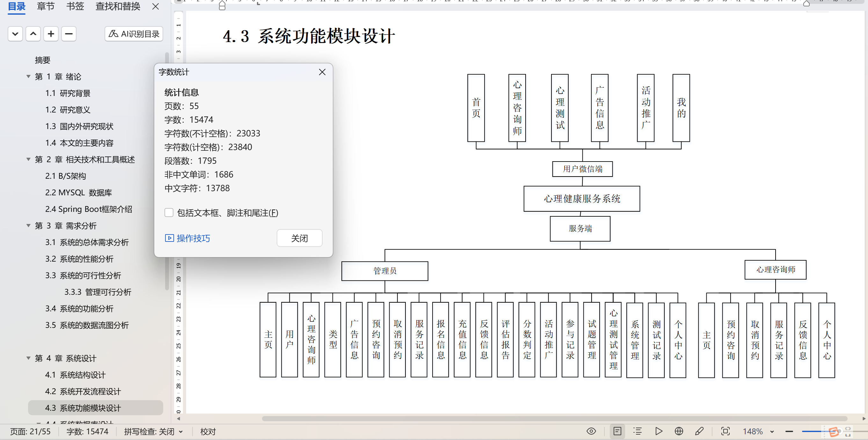Open the 查找和替换 tab

(118, 6)
